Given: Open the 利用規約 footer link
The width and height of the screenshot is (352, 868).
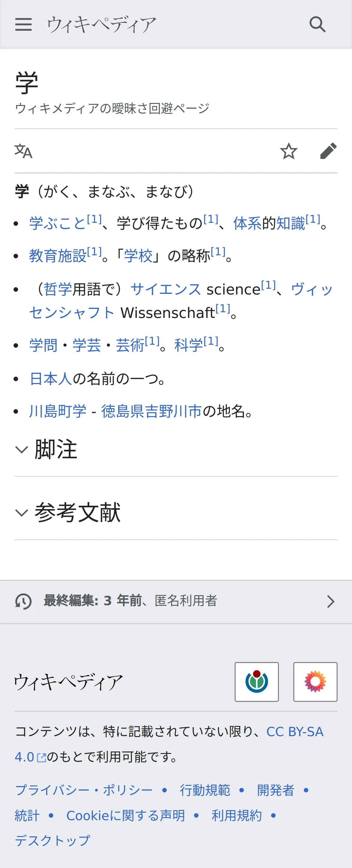Looking at the screenshot, I should 236,815.
